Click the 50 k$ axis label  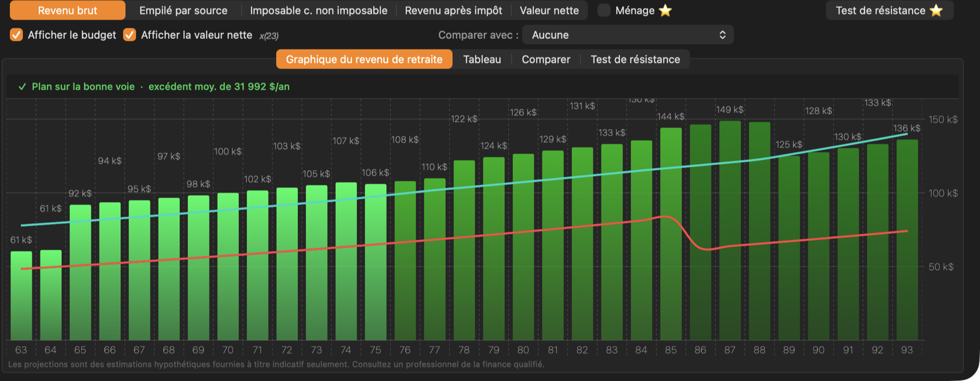(x=941, y=267)
